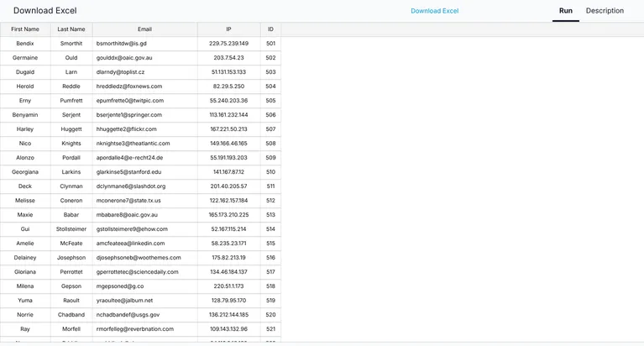Select the cell with first name Deck
This screenshot has height=346, width=644.
25,186
